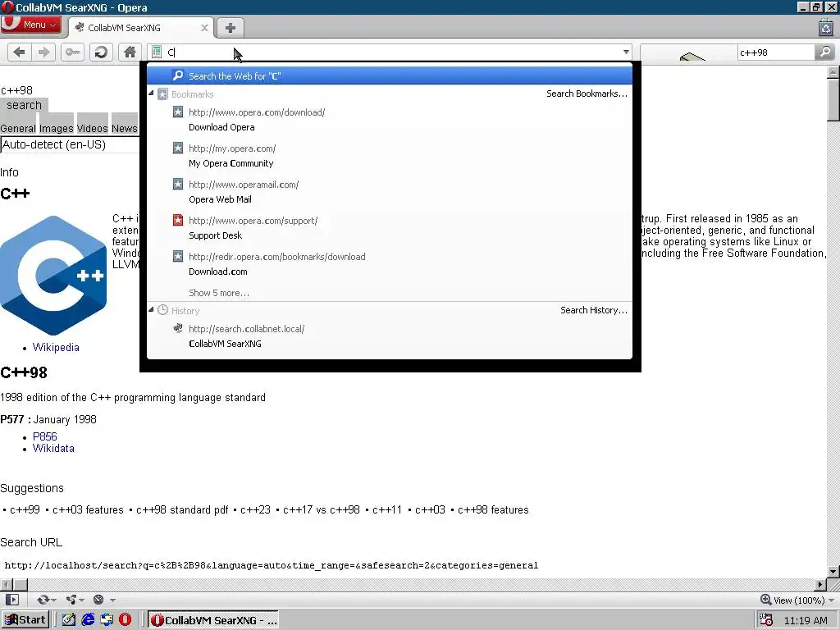Go forward with the Forward arrow button
840x630 pixels.
click(43, 52)
